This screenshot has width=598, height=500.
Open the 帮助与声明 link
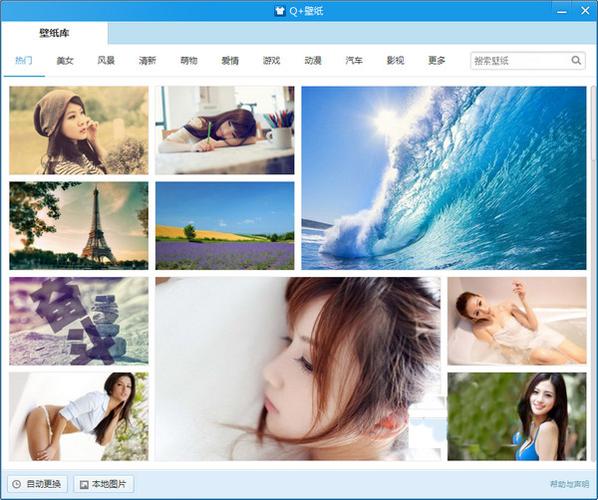click(569, 484)
